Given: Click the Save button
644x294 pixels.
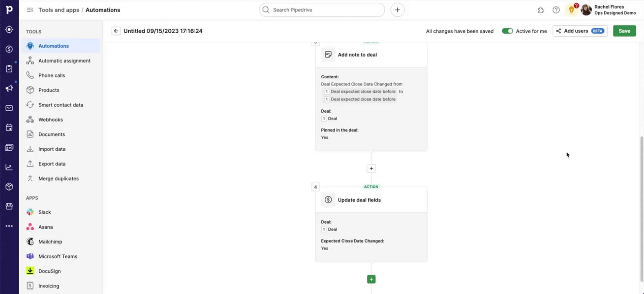Looking at the screenshot, I should click(624, 31).
